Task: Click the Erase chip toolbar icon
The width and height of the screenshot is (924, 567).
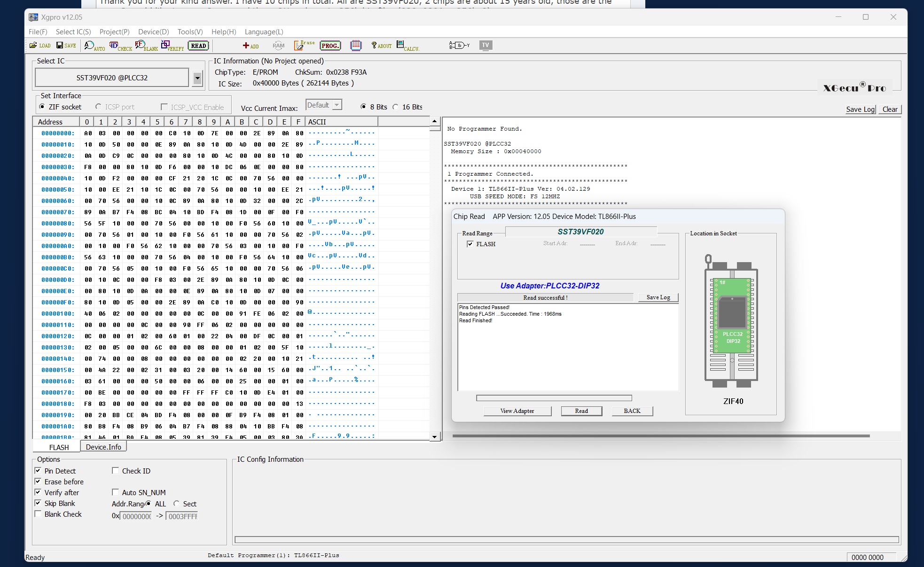Action: click(304, 45)
